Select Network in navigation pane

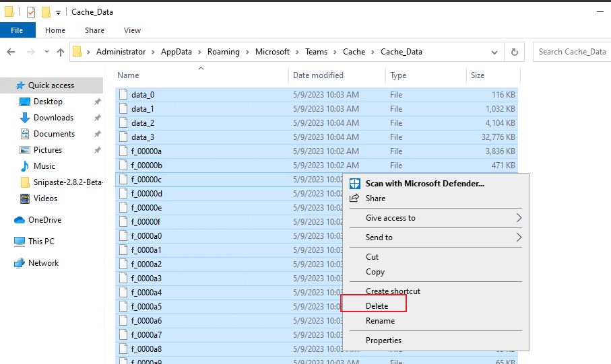point(43,263)
